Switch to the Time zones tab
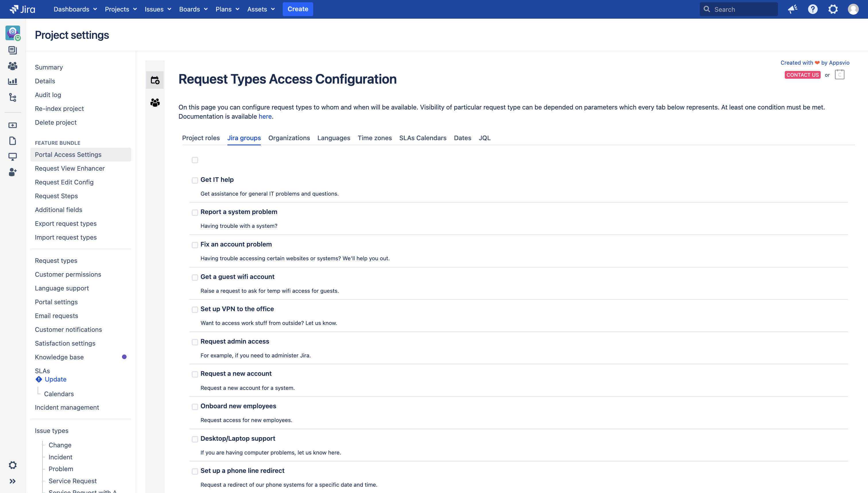 click(x=374, y=138)
